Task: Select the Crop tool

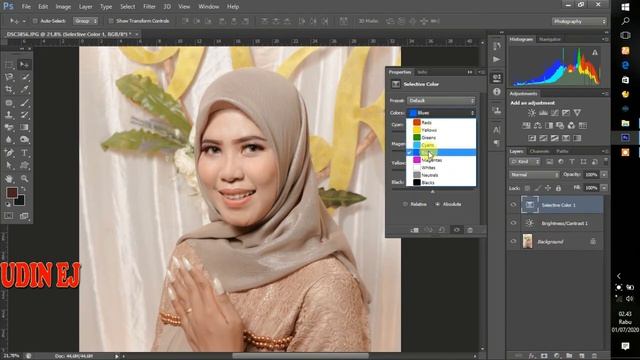Action: tap(9, 89)
